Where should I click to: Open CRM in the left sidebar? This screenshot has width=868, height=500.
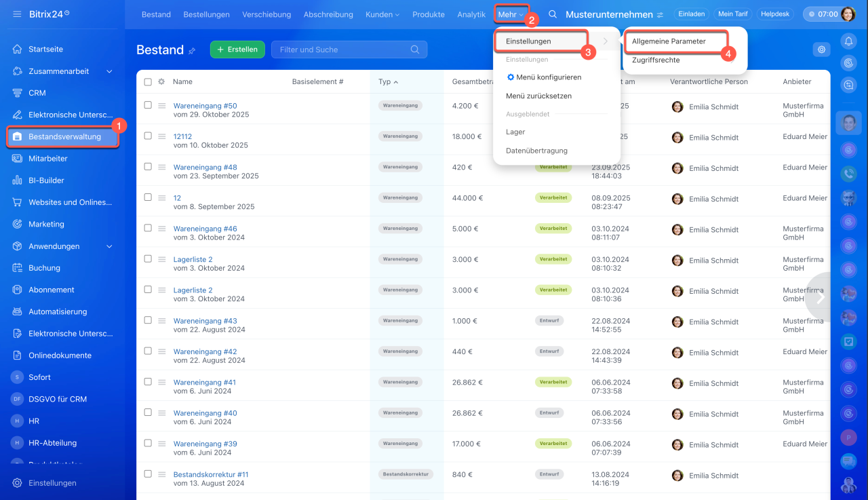tap(37, 93)
